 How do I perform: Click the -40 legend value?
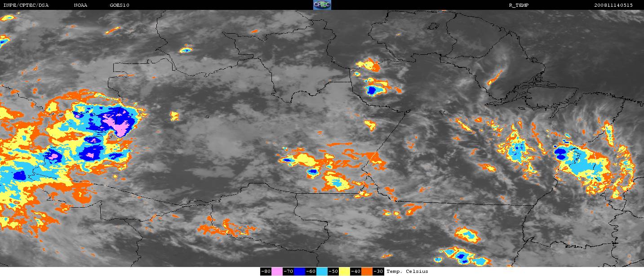(x=355, y=272)
